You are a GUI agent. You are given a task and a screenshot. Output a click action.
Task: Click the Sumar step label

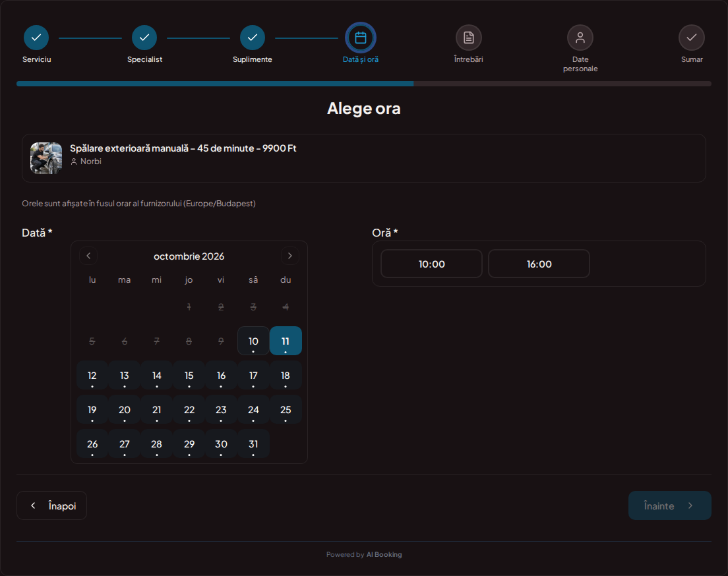692,59
